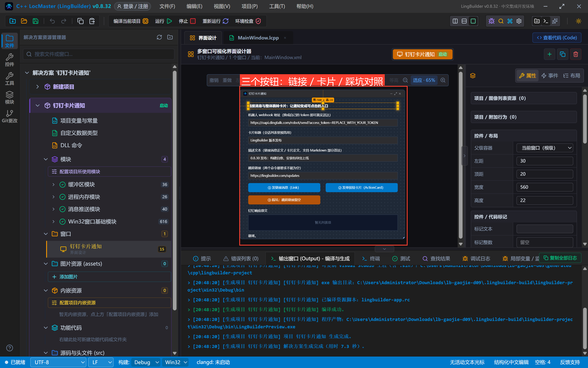Open the Git更改 sidebar panel
The width and height of the screenshot is (588, 368).
pyautogui.click(x=9, y=116)
